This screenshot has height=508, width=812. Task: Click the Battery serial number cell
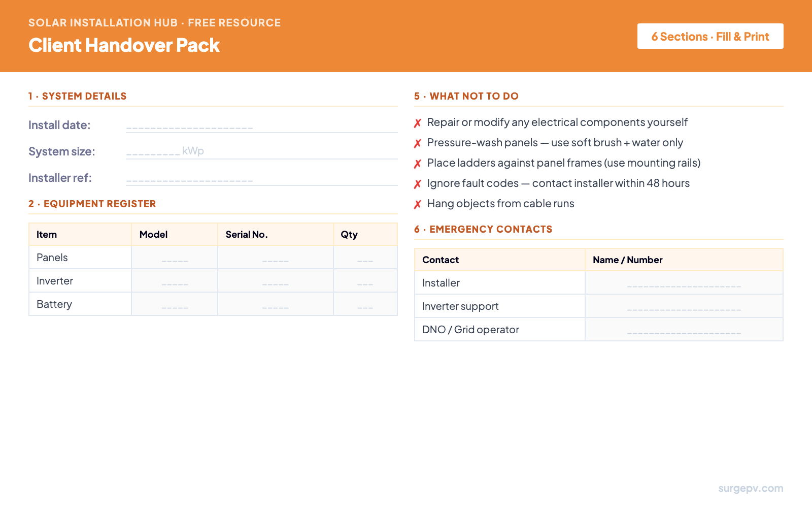coord(275,304)
